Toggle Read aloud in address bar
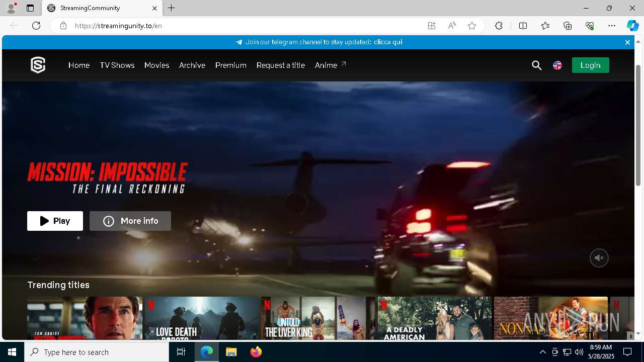Screen dimensions: 644x362 point(452,26)
